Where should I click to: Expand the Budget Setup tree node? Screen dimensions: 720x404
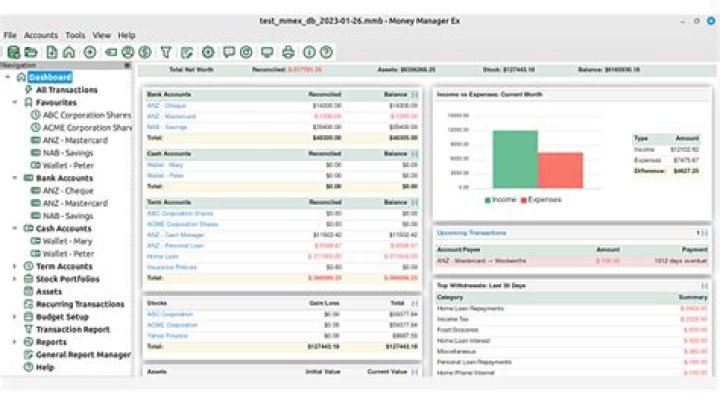click(15, 317)
